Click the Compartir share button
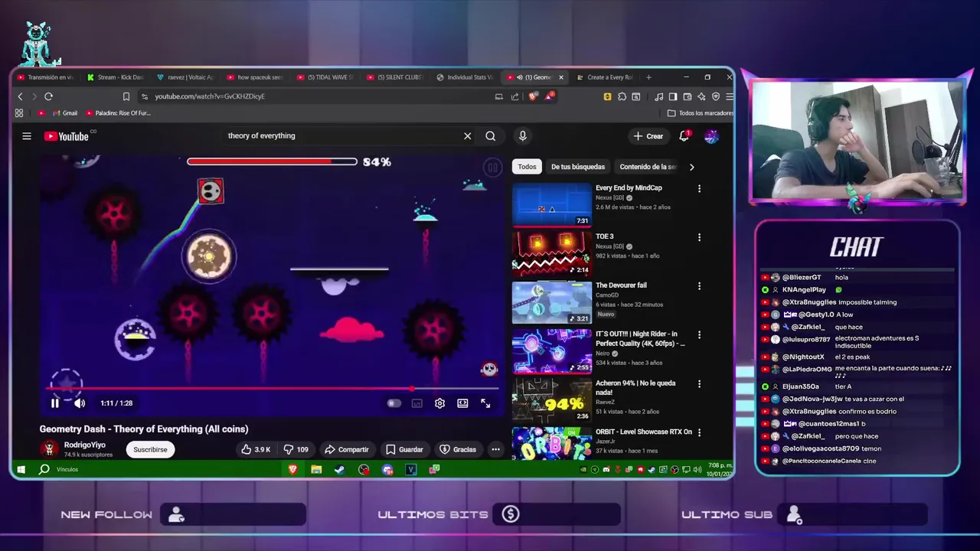 pos(347,450)
